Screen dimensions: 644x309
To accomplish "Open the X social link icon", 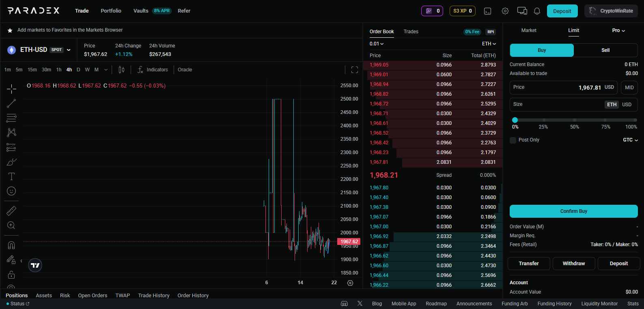I will tap(360, 303).
